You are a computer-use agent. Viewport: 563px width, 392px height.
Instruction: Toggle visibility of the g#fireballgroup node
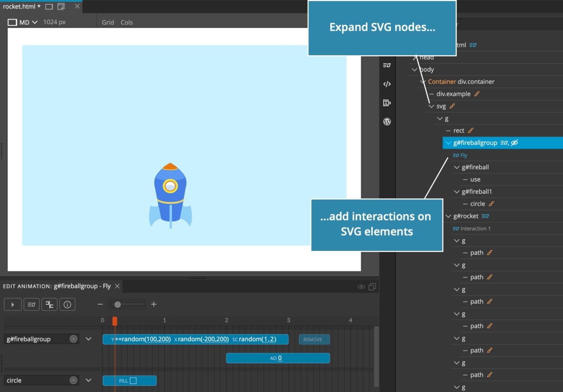coord(515,143)
